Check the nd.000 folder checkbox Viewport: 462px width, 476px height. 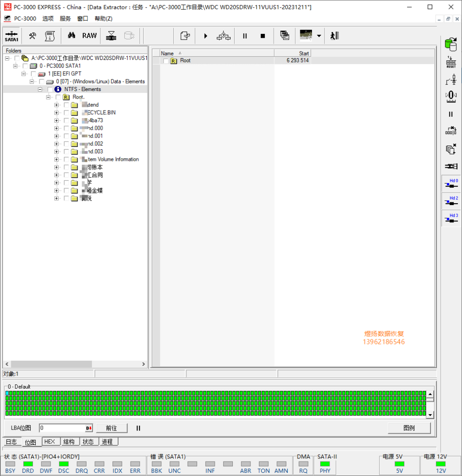point(66,128)
